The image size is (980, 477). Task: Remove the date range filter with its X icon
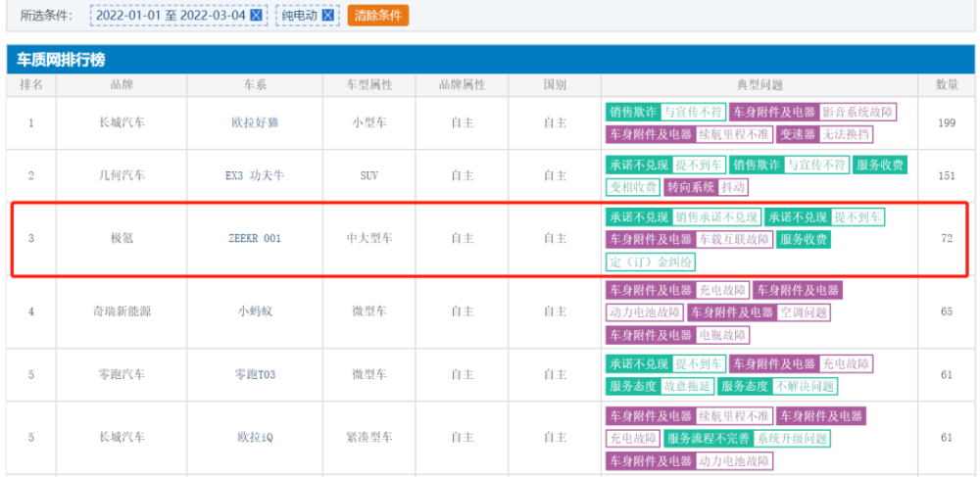[x=256, y=16]
